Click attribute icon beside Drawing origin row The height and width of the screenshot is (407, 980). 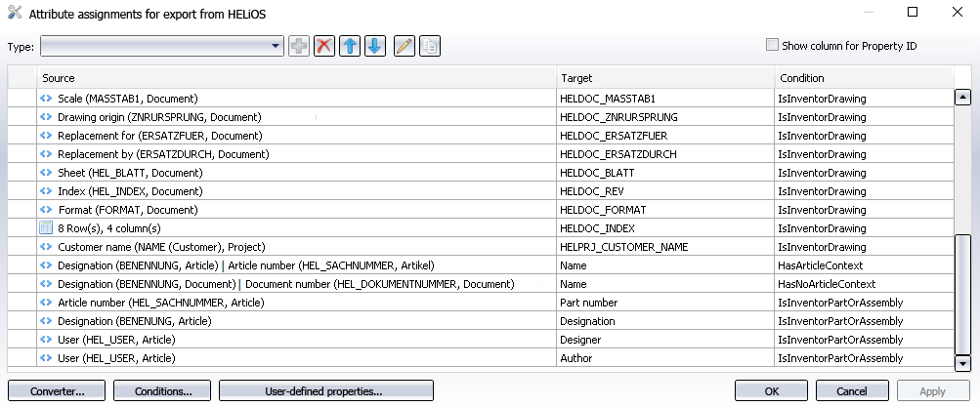click(x=46, y=117)
